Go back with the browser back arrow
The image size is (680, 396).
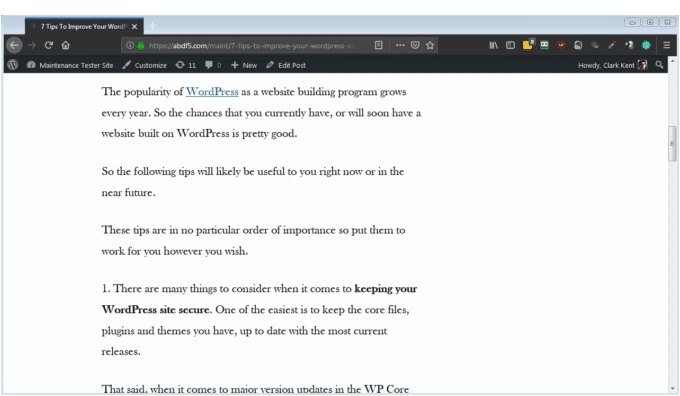point(14,45)
